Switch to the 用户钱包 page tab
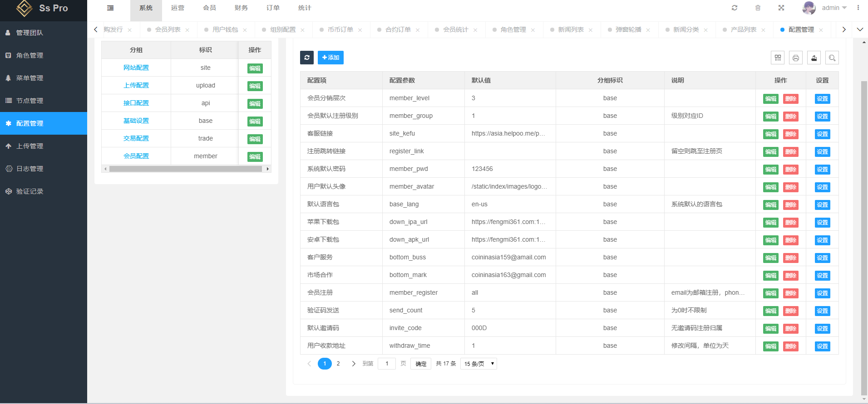The width and height of the screenshot is (868, 404). click(225, 29)
